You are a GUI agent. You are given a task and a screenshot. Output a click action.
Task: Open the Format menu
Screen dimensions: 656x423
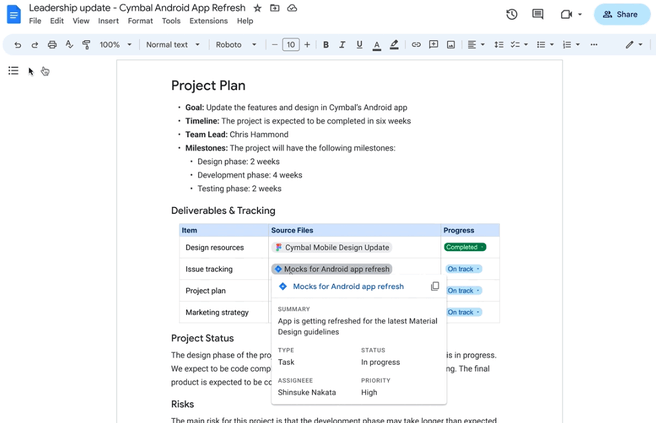[x=140, y=21]
